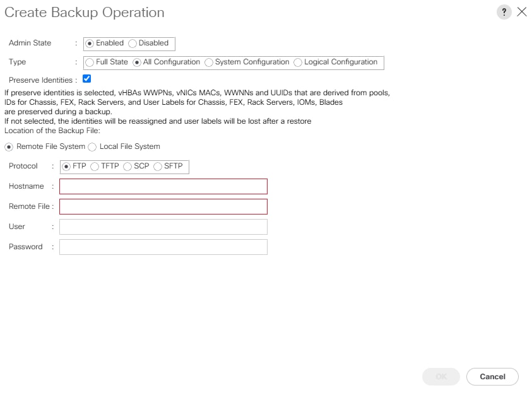Viewport: 532px width, 395px height.
Task: Focus the Remote File input field
Action: click(x=163, y=207)
